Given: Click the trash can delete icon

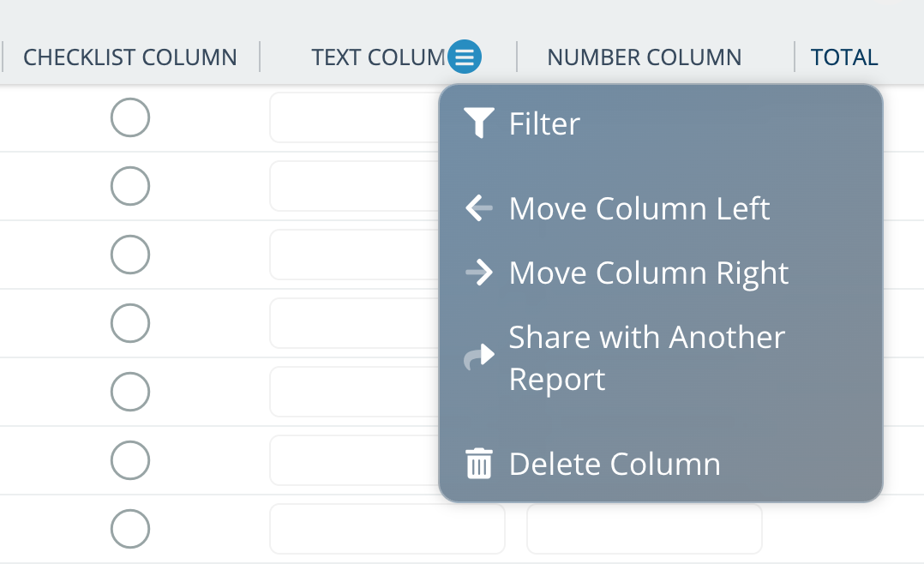Looking at the screenshot, I should tap(478, 464).
